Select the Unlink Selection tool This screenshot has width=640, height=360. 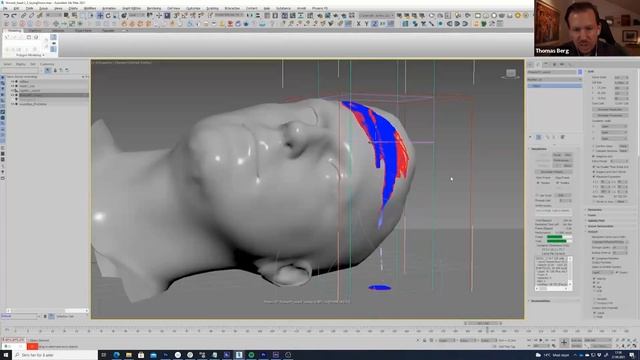point(31,16)
